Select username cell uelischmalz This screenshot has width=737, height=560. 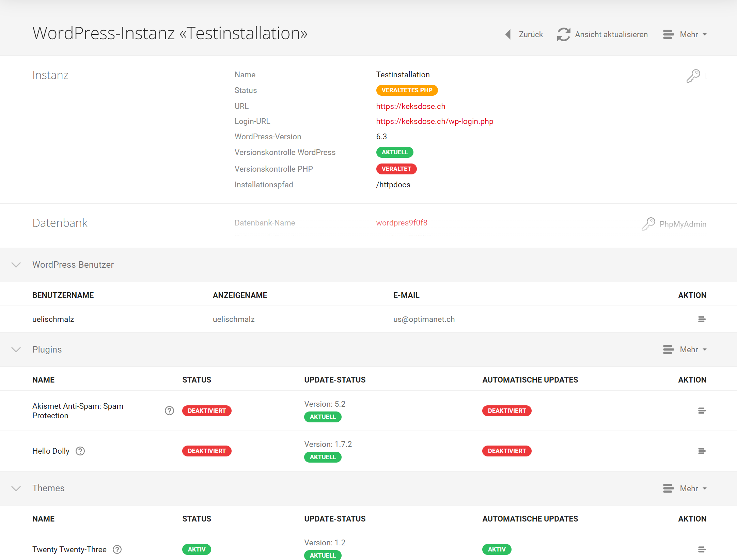click(x=53, y=319)
